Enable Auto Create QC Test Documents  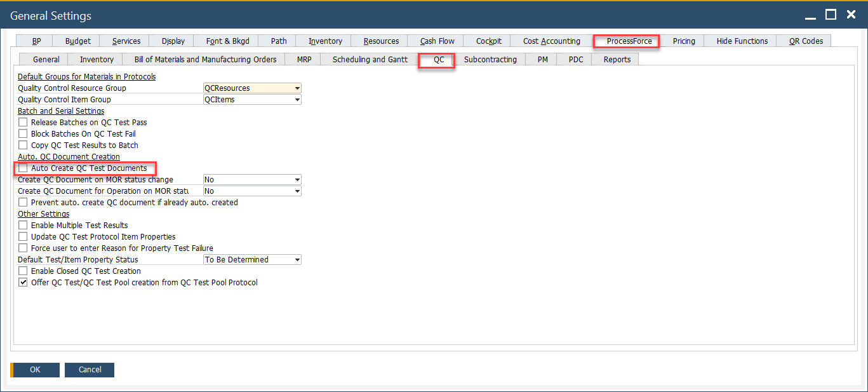(22, 168)
